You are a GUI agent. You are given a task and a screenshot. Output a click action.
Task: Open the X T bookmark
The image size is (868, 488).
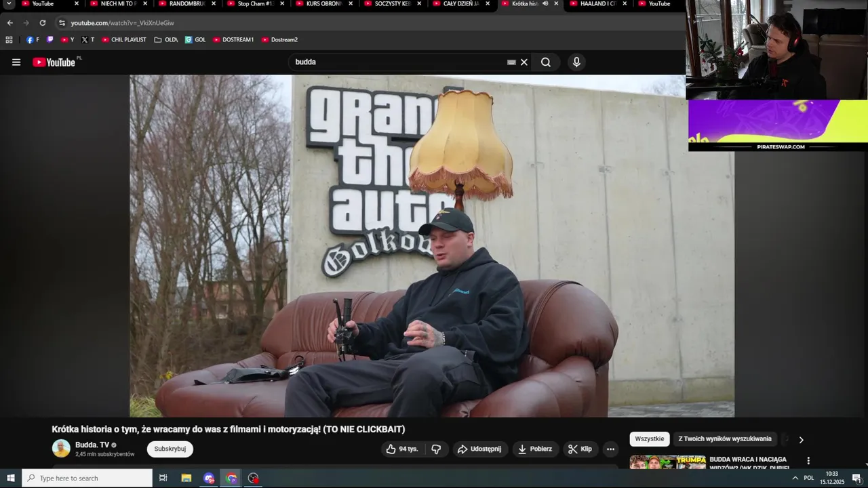coord(88,40)
